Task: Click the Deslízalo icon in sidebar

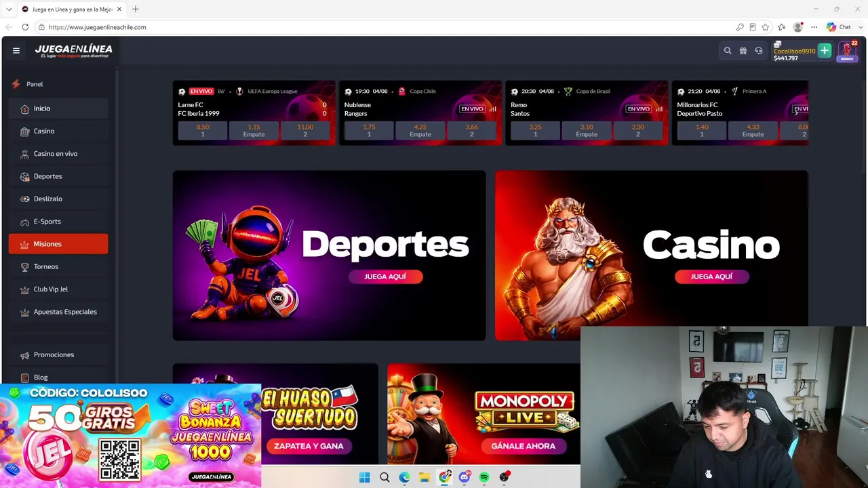Action: click(x=25, y=199)
